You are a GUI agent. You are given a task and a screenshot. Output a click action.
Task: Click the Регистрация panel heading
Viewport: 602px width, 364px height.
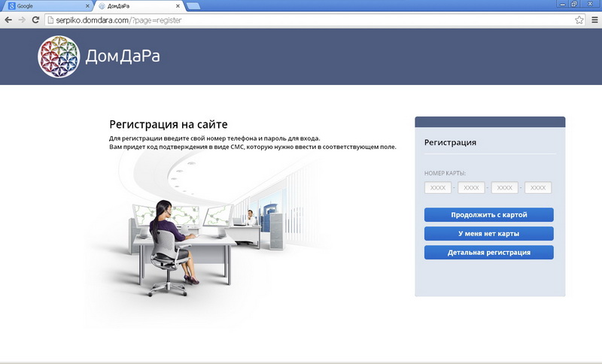coord(450,142)
